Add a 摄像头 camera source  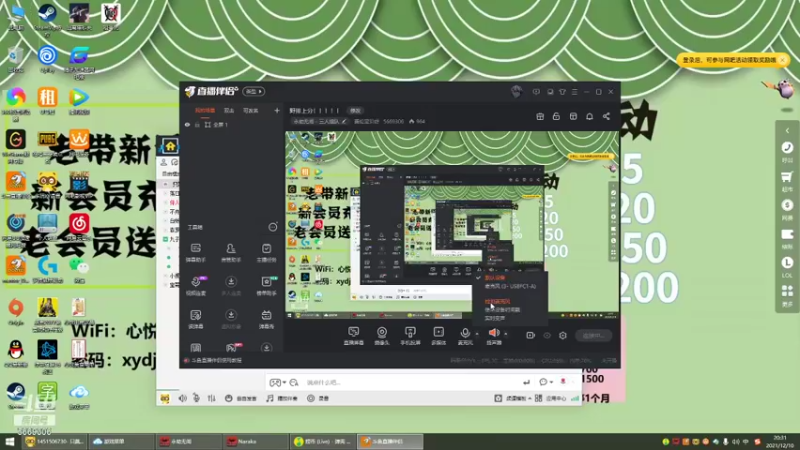pyautogui.click(x=382, y=336)
